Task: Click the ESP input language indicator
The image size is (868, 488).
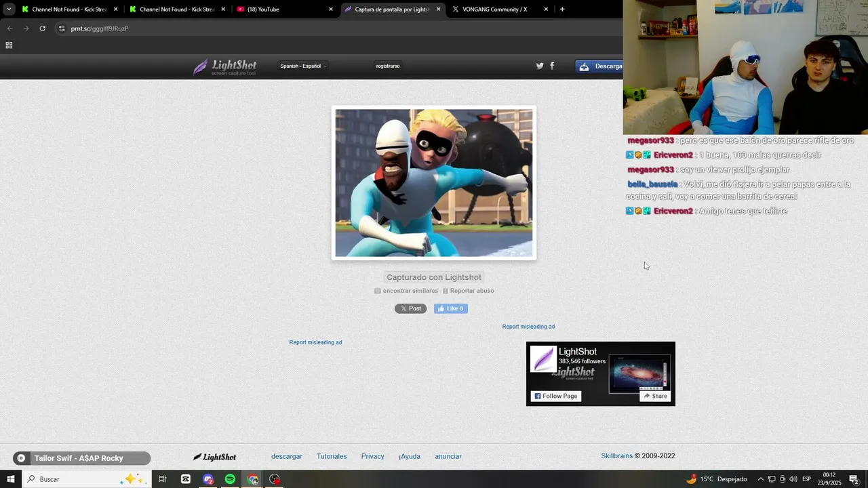Action: 807,479
